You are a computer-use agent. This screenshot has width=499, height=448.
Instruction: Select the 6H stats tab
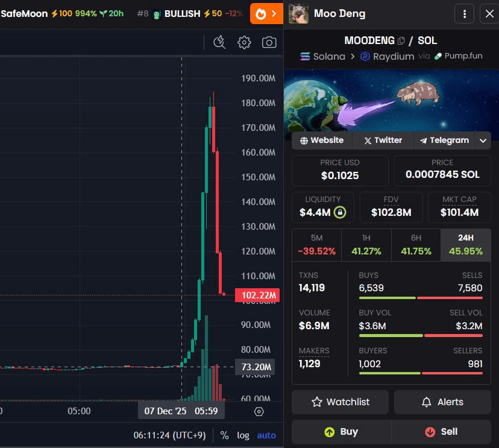pyautogui.click(x=416, y=245)
